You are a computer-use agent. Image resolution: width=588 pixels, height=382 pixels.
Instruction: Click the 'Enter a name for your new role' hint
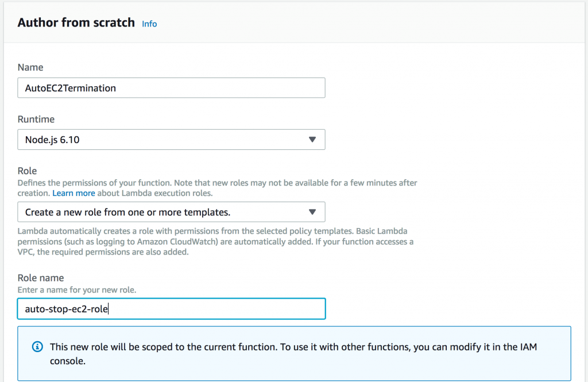(77, 290)
